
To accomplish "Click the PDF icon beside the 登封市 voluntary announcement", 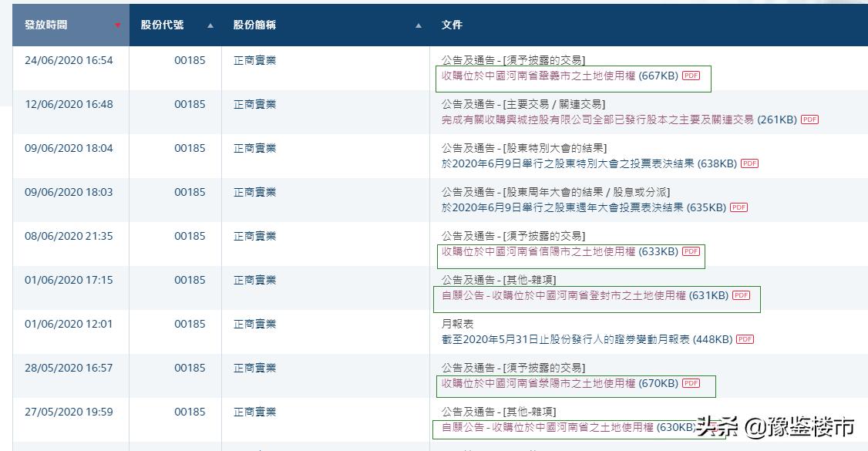I will click(x=740, y=294).
